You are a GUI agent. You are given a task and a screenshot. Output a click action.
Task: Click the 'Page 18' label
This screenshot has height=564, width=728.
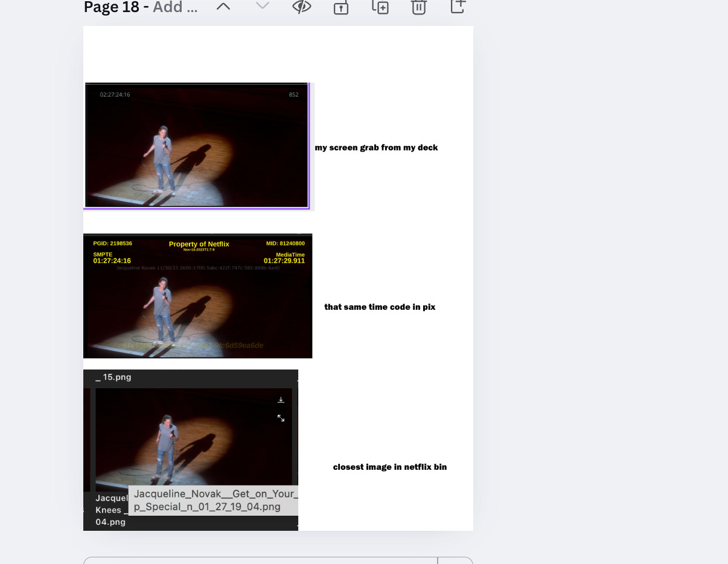pyautogui.click(x=112, y=7)
